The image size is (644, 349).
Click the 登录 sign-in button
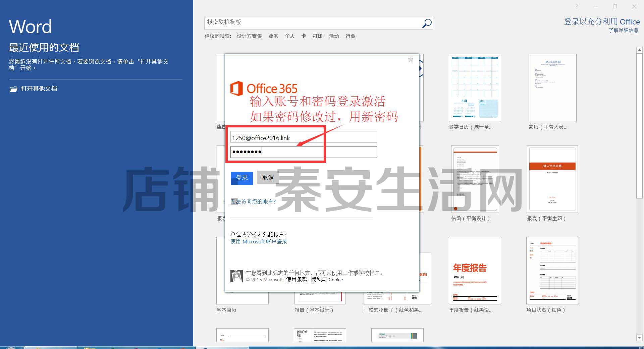pos(241,178)
